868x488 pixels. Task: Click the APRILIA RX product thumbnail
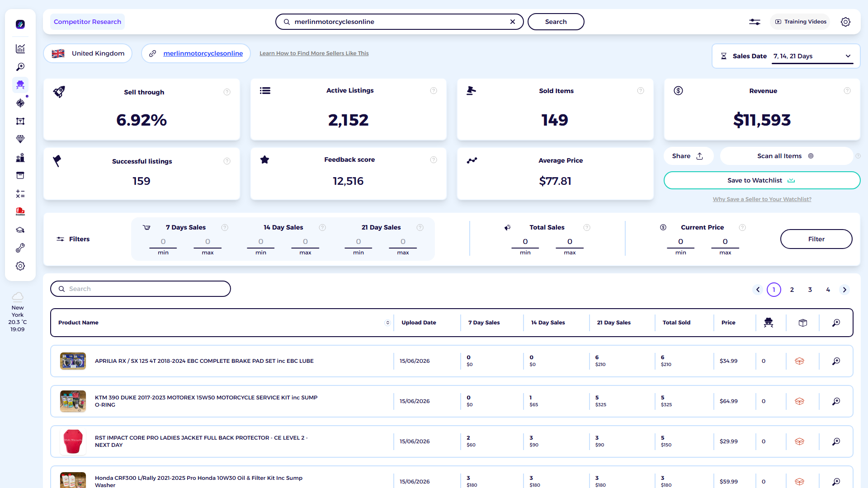pos(73,361)
